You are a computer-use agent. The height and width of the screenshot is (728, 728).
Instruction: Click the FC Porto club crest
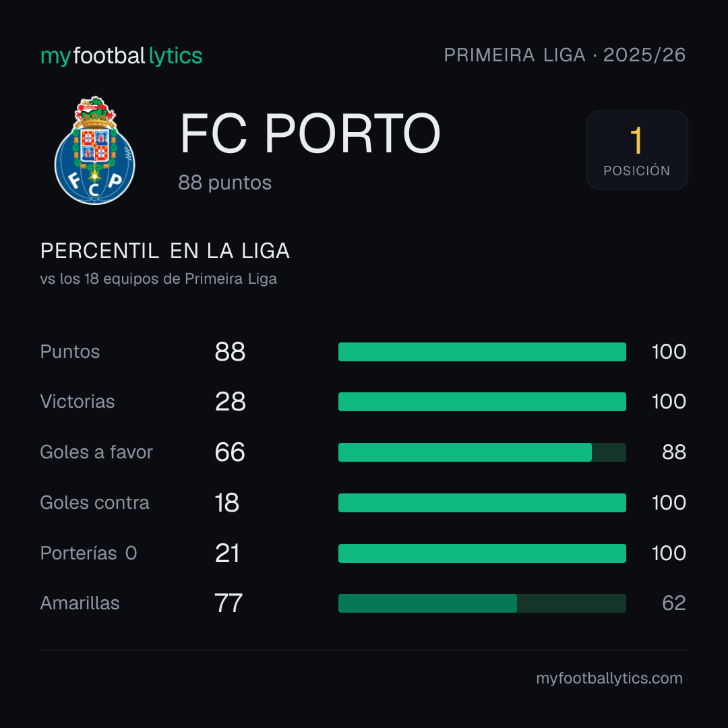[x=95, y=150]
